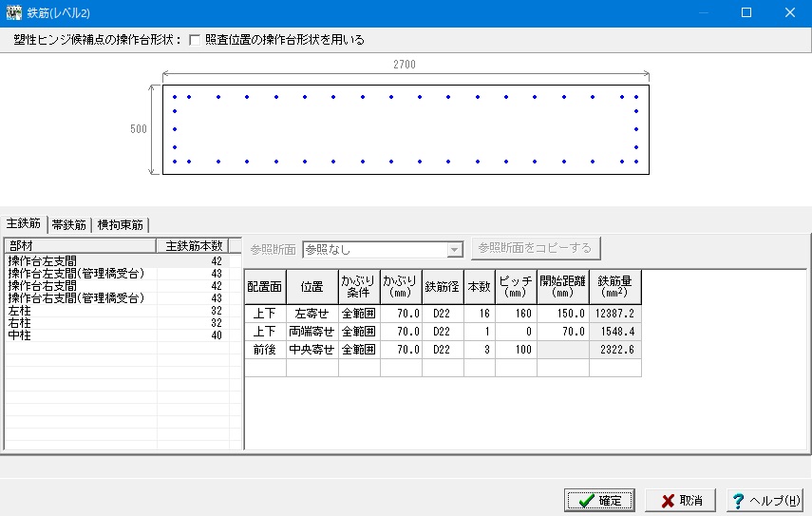Open help via ヘルプ(H) button
This screenshot has height=516, width=812.
pos(765,501)
